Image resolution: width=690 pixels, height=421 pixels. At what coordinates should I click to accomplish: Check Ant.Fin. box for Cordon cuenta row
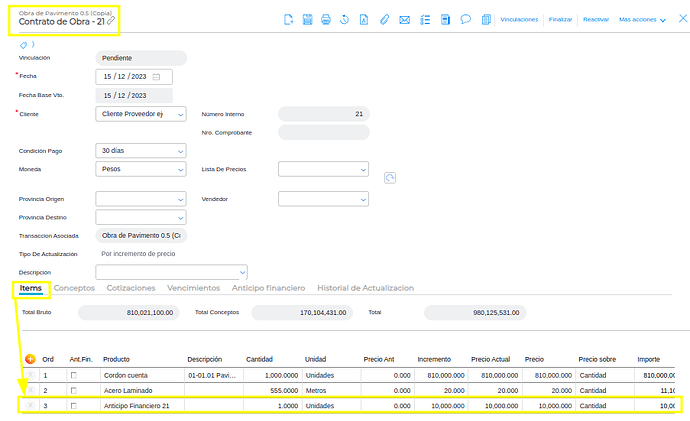74,375
